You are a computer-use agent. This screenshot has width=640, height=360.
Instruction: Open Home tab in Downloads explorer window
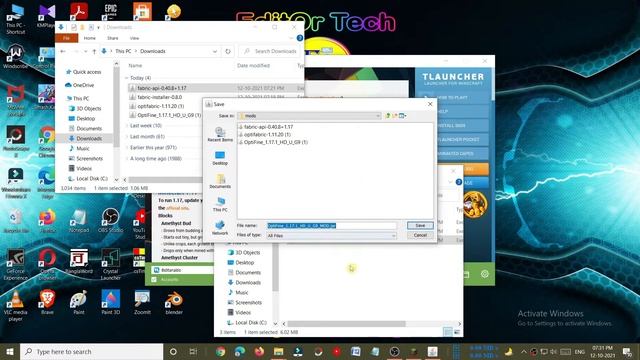[x=89, y=38]
